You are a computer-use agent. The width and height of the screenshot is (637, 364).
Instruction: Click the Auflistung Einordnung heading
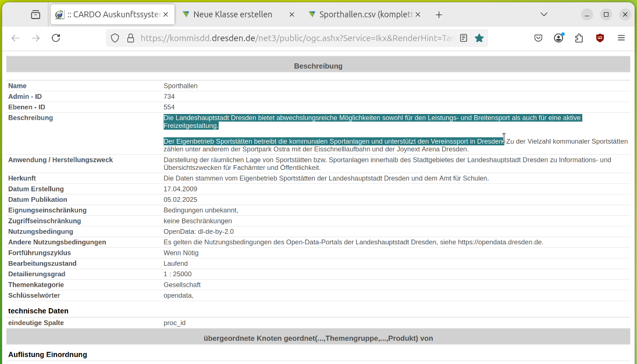click(x=48, y=355)
